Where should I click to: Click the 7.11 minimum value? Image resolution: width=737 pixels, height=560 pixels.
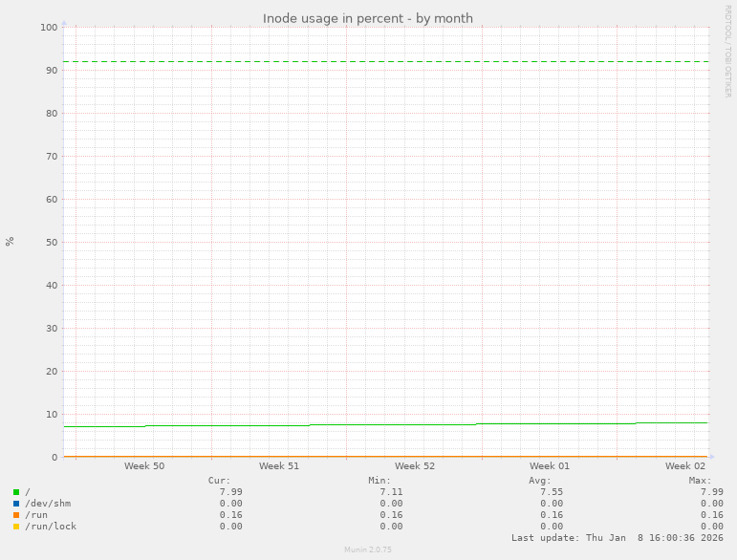point(391,492)
